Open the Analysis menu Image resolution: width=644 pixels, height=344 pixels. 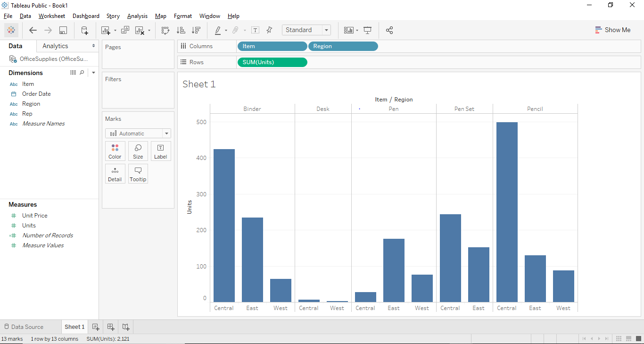point(137,16)
